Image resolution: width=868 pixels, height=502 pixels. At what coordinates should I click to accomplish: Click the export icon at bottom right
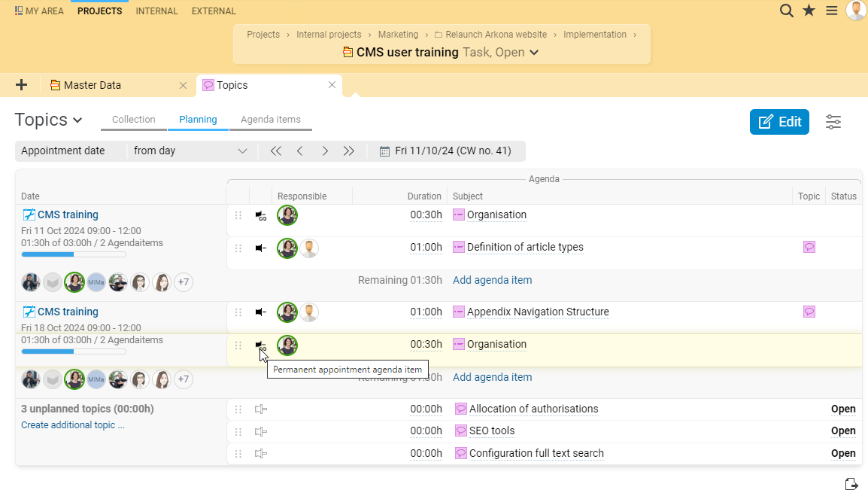(851, 484)
